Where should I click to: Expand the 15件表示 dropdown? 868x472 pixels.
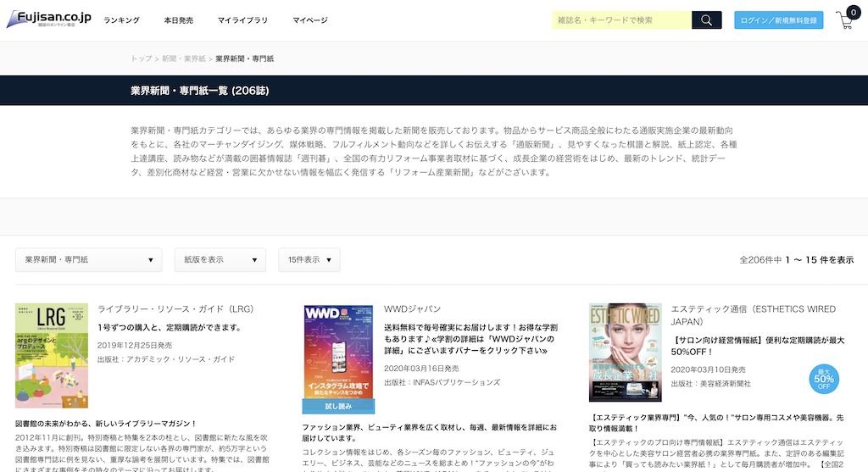(309, 259)
